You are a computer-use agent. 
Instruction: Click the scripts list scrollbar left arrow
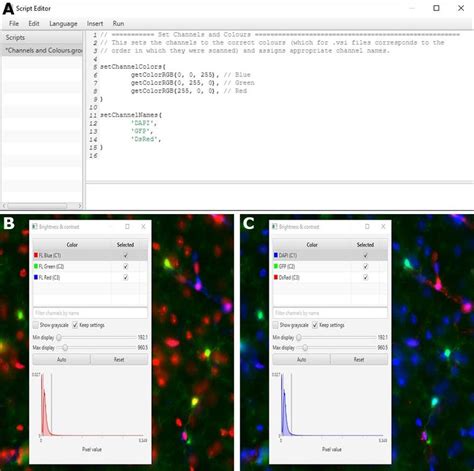(4, 206)
